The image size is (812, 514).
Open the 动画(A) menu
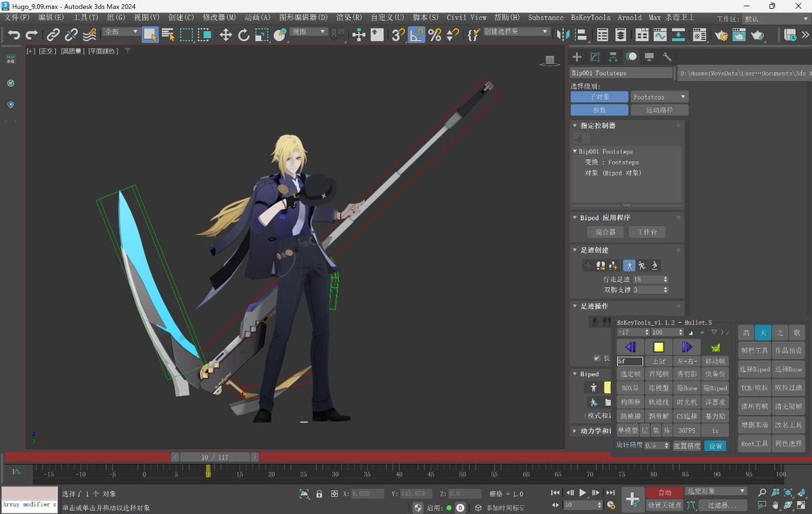coord(257,18)
